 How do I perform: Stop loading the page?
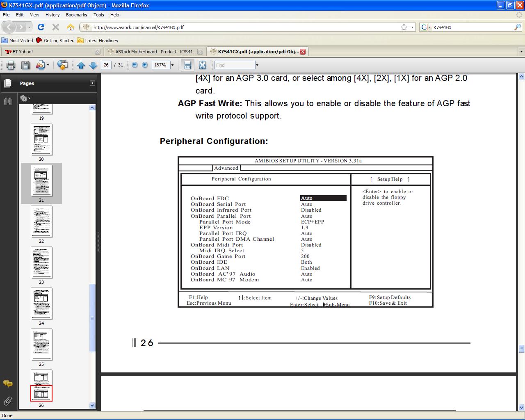point(56,27)
